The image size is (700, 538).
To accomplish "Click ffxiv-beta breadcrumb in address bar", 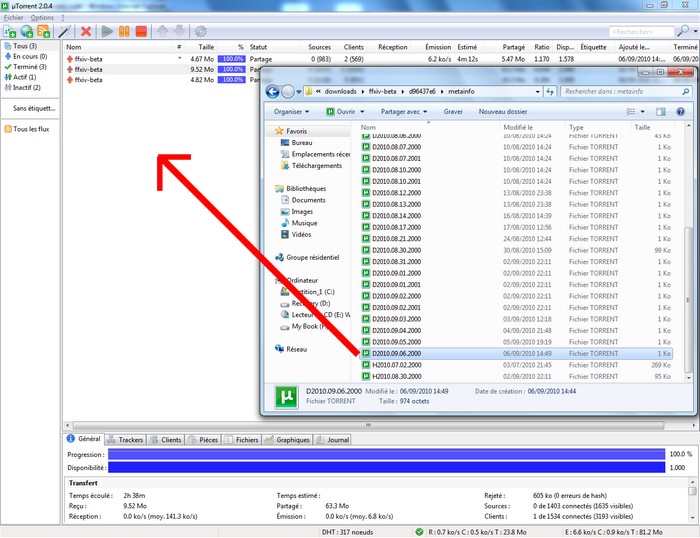I will click(382, 92).
